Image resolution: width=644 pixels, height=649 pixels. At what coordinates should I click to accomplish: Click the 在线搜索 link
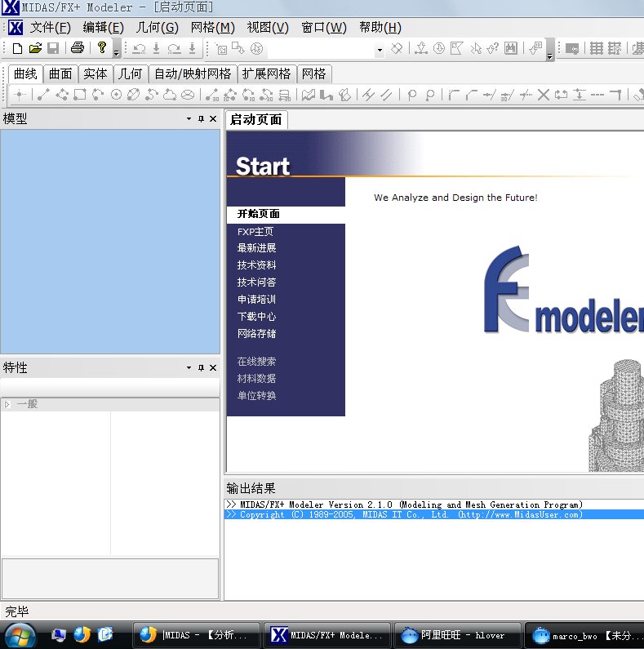click(x=256, y=362)
